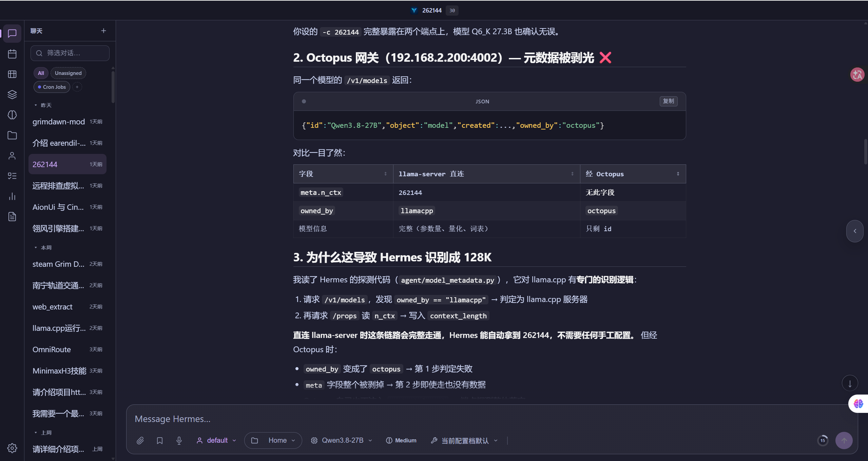
Task: Open the calendar icon in left sidebar
Action: pos(12,54)
